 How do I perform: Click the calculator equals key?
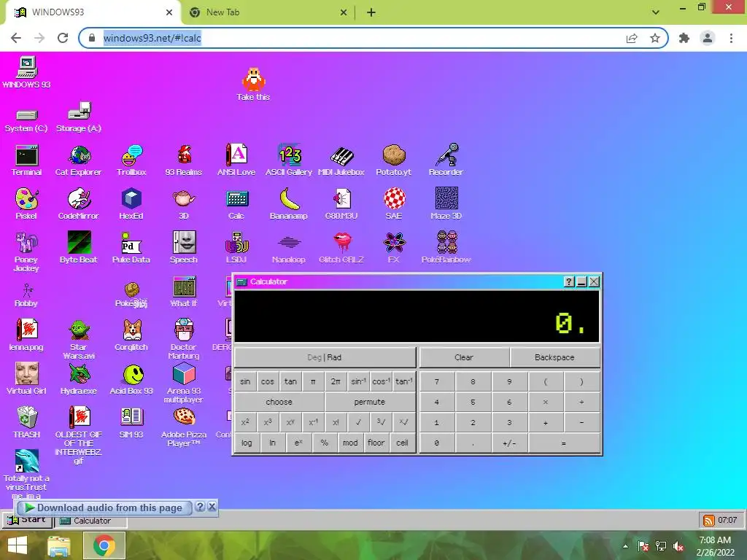pyautogui.click(x=564, y=443)
